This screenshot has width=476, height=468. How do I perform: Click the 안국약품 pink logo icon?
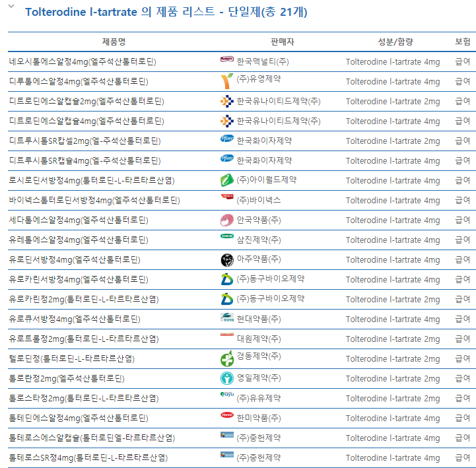tap(226, 220)
